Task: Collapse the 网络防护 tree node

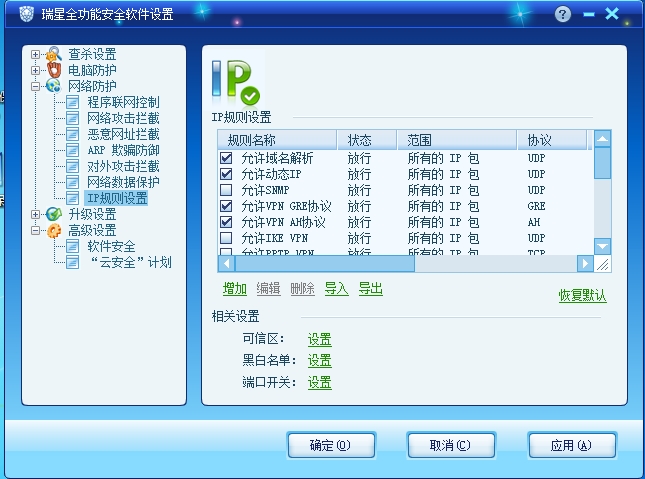Action: pos(35,86)
